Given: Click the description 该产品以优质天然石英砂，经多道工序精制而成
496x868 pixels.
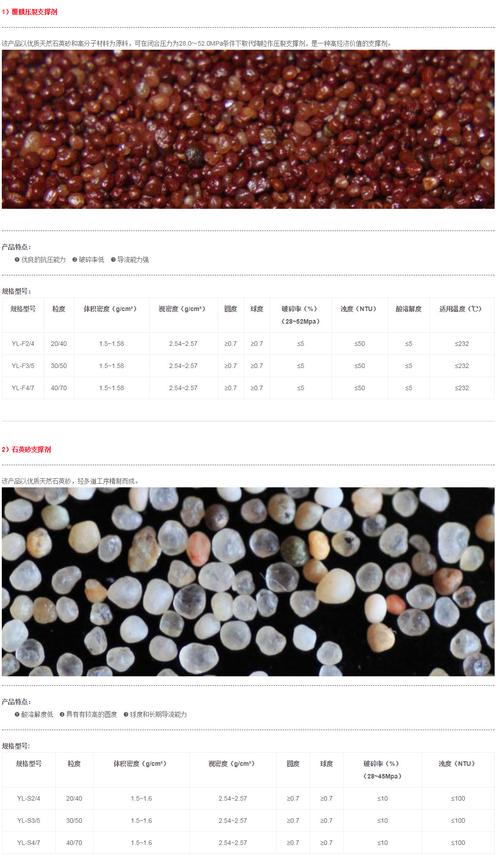Looking at the screenshot, I should pos(70,481).
